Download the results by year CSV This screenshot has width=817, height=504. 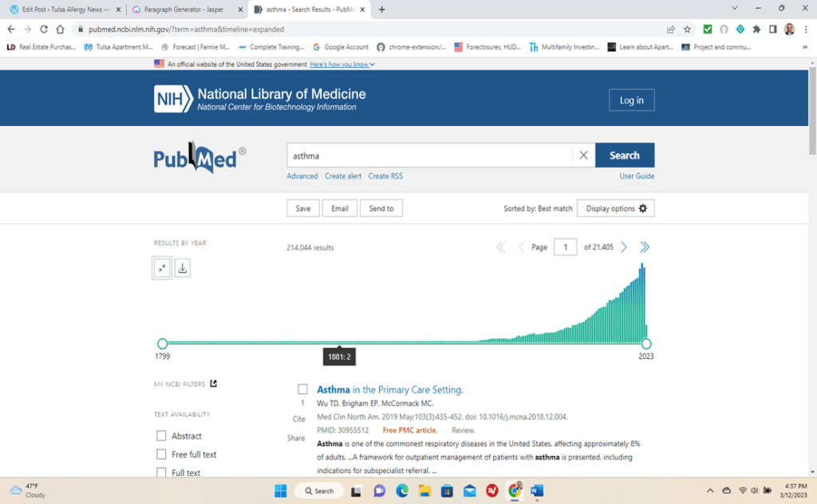pos(183,269)
